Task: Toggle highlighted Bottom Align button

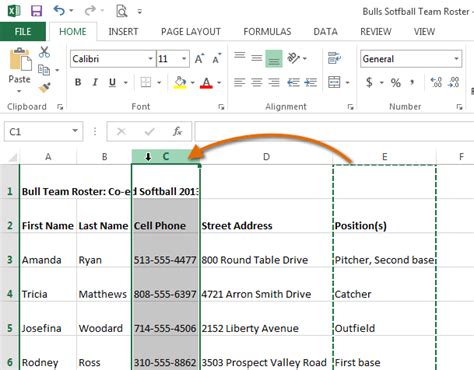Action: [274, 58]
